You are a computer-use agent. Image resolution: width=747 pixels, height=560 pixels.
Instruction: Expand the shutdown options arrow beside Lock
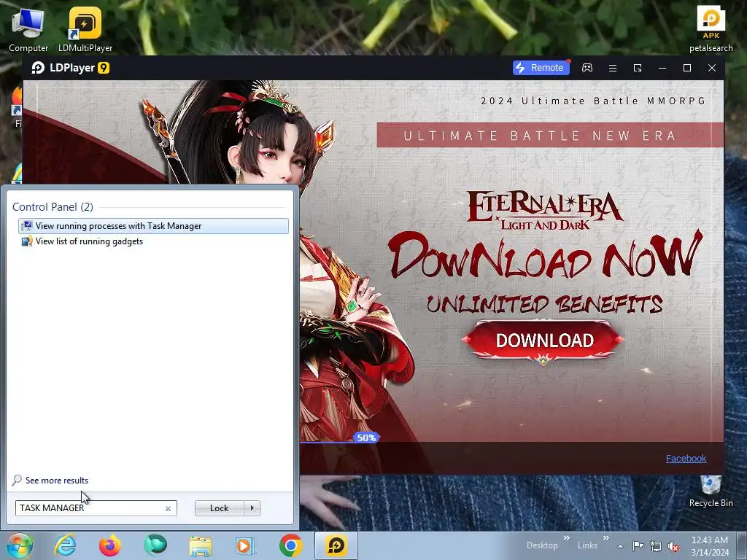click(252, 508)
